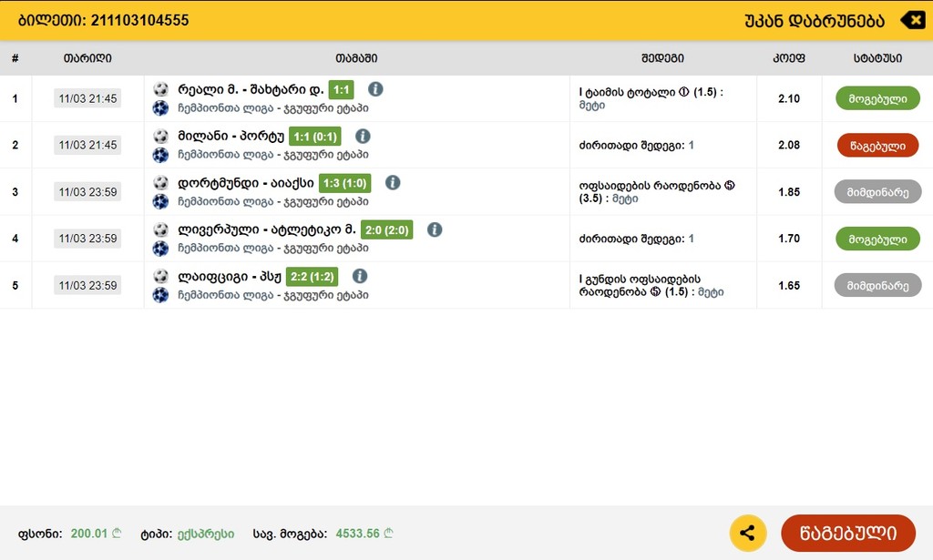Click Champions League logo under ლივერპული

160,249
